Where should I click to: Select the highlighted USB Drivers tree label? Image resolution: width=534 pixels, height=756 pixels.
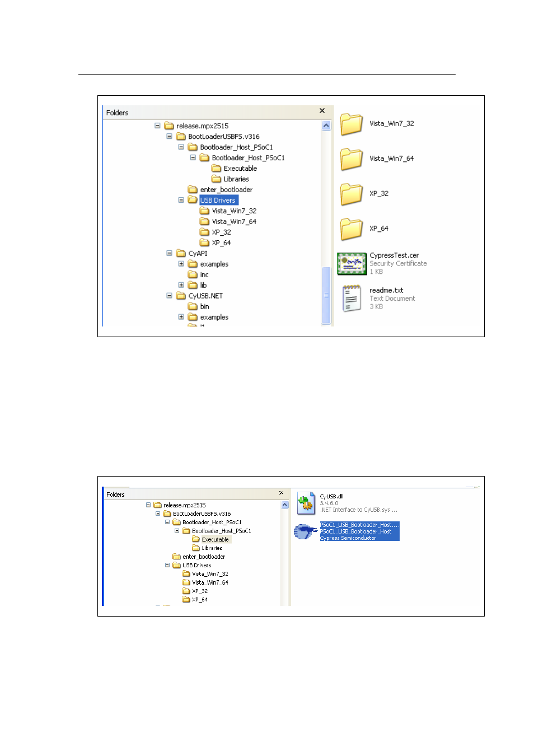(x=218, y=200)
